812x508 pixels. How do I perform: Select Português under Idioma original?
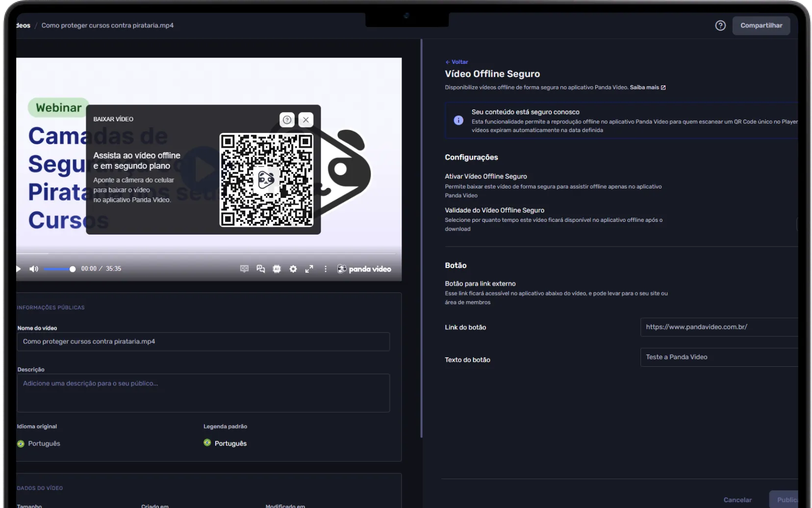click(x=39, y=444)
